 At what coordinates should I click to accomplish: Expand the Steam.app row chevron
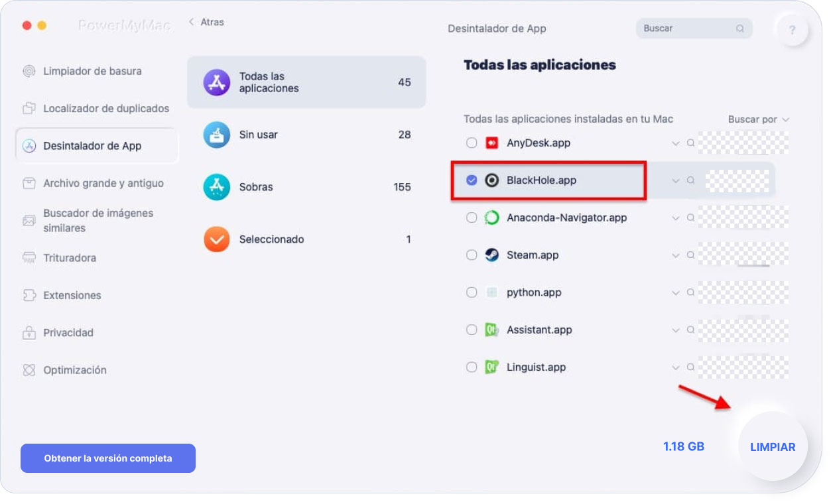[x=676, y=255]
